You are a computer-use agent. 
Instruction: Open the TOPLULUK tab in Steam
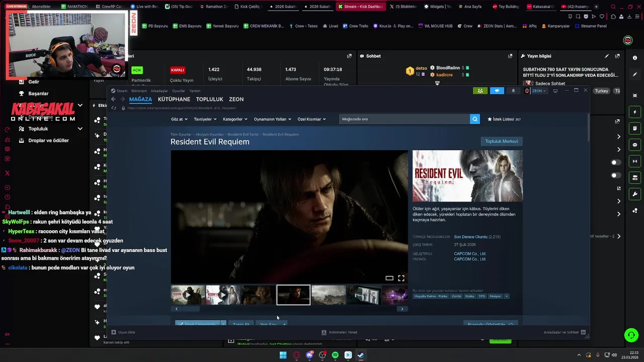click(209, 99)
